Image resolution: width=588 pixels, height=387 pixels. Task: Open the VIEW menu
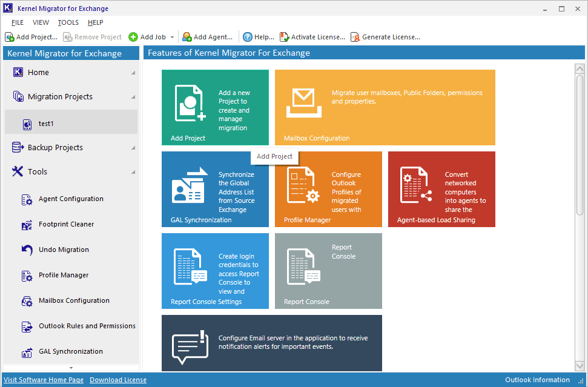41,22
